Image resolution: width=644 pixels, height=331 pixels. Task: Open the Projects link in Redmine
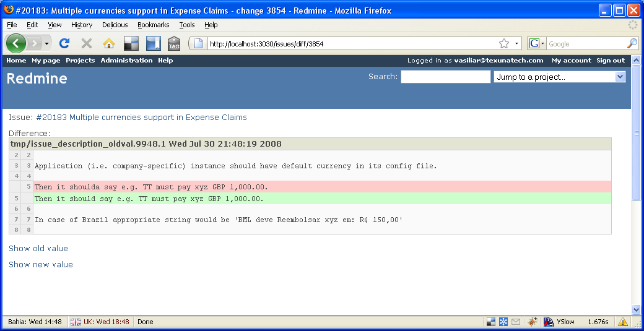coord(80,60)
